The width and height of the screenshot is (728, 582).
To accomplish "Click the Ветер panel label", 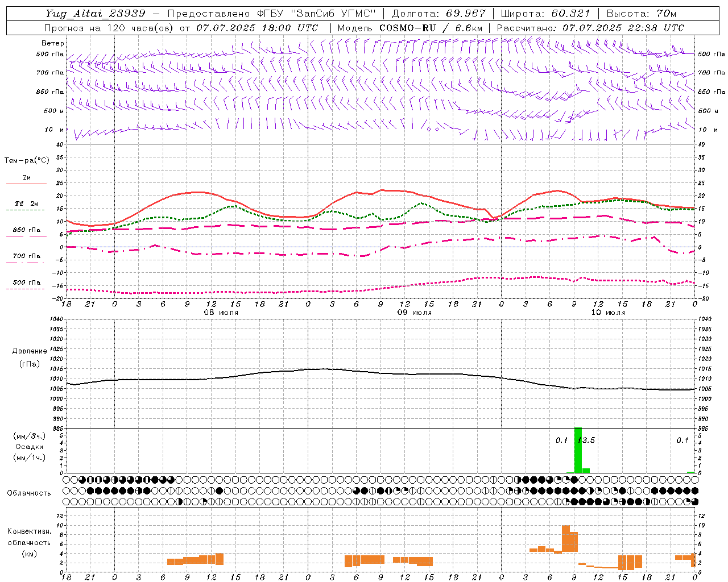I will pyautogui.click(x=53, y=43).
